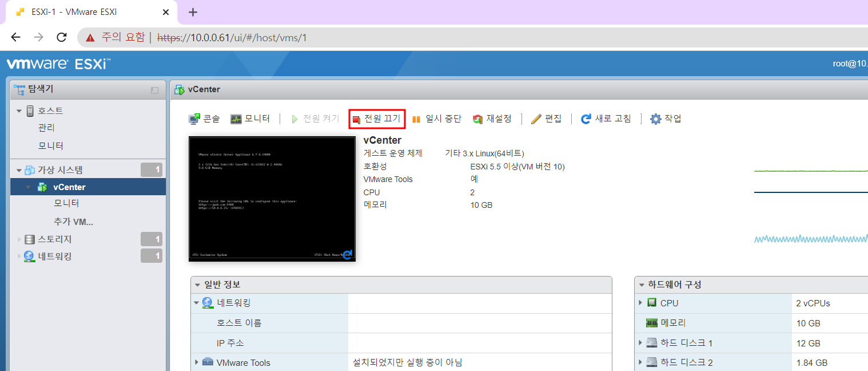This screenshot has width=868, height=371.
Task: Click 추가 VM... in the navigator
Action: pos(73,222)
